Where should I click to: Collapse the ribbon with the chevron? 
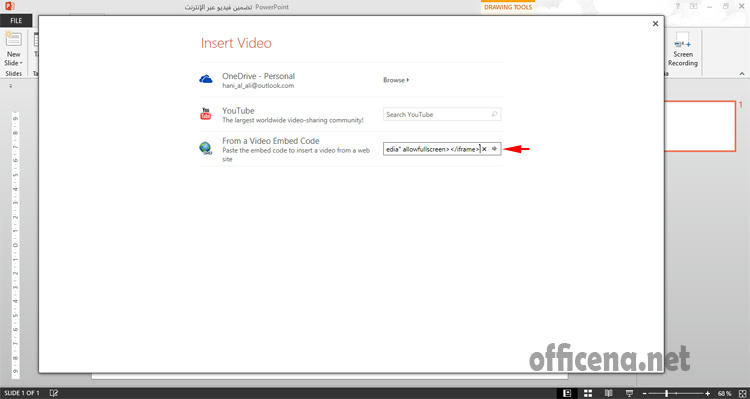click(x=742, y=74)
